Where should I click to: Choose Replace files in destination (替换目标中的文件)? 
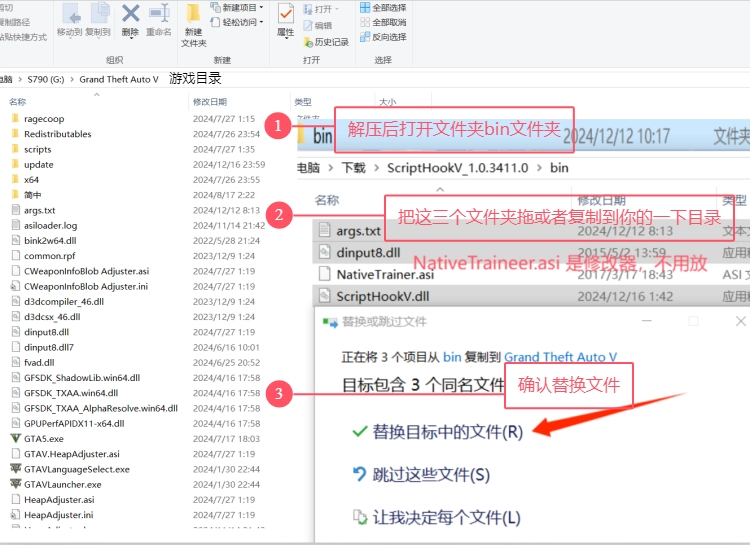point(447,432)
